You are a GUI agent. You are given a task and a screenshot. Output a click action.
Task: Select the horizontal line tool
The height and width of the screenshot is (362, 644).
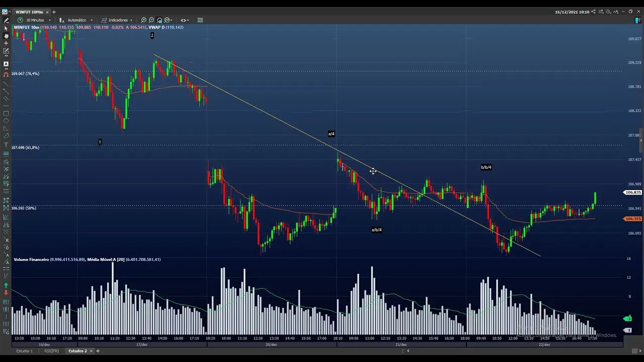(6, 106)
